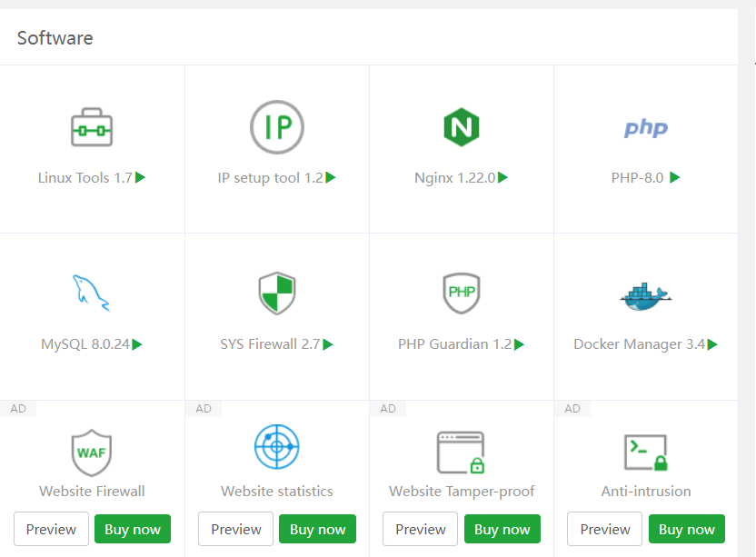Image resolution: width=756 pixels, height=557 pixels.
Task: Open the Linux Tools toolbox icon
Action: coord(92,127)
